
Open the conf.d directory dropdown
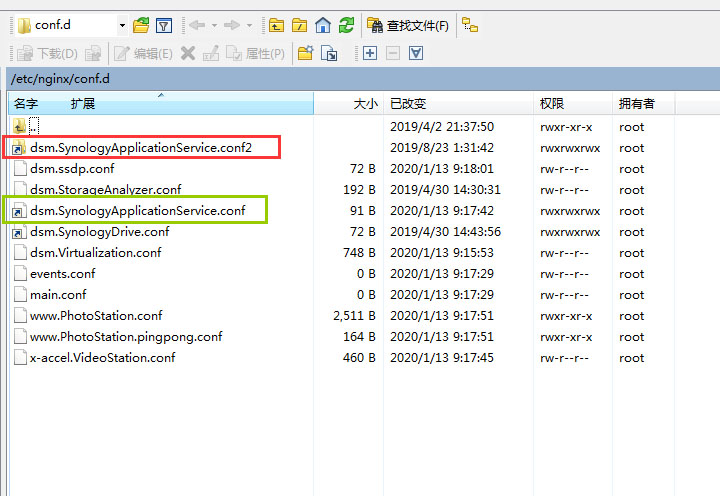click(x=122, y=25)
